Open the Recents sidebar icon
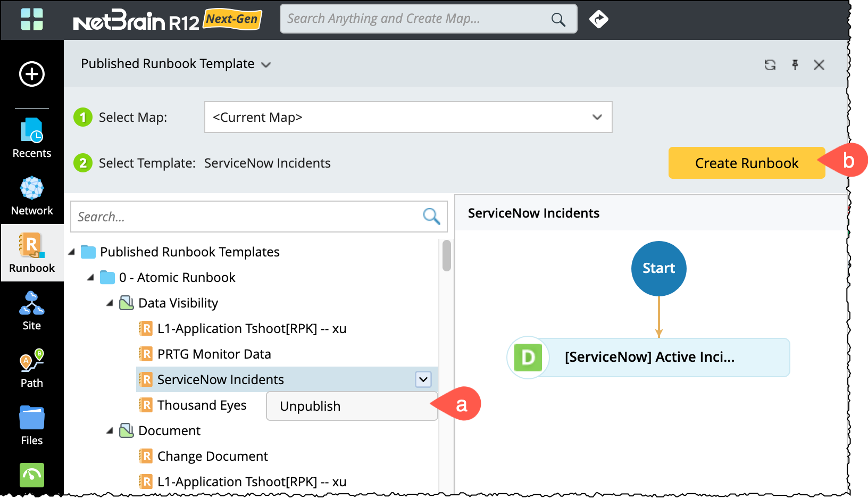This screenshot has height=498, width=868. pos(32,138)
